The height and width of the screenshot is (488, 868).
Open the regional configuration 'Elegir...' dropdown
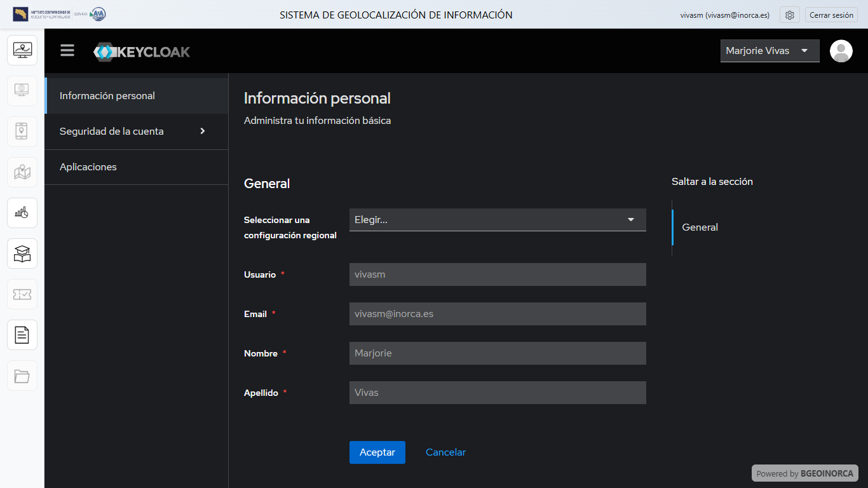point(498,220)
